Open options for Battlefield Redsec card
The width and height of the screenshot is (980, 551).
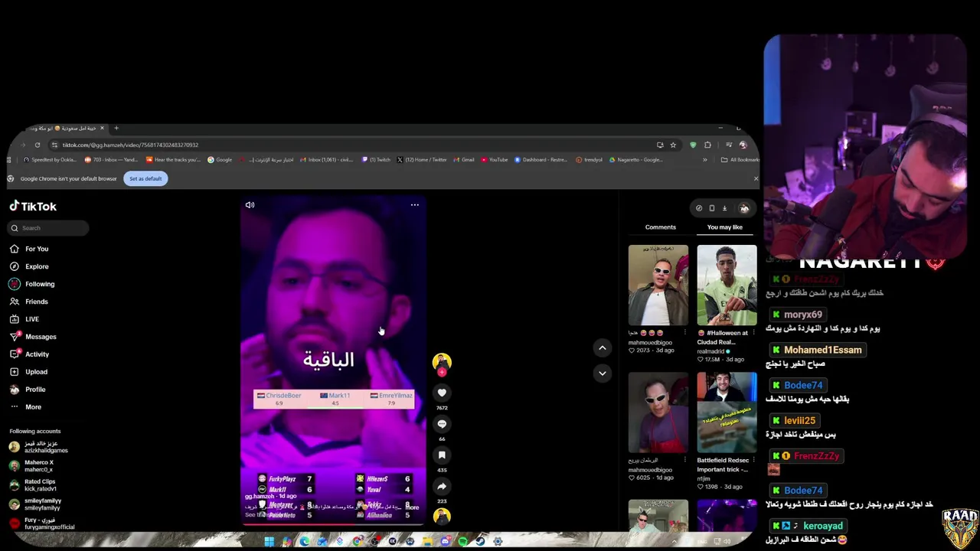[x=753, y=460]
